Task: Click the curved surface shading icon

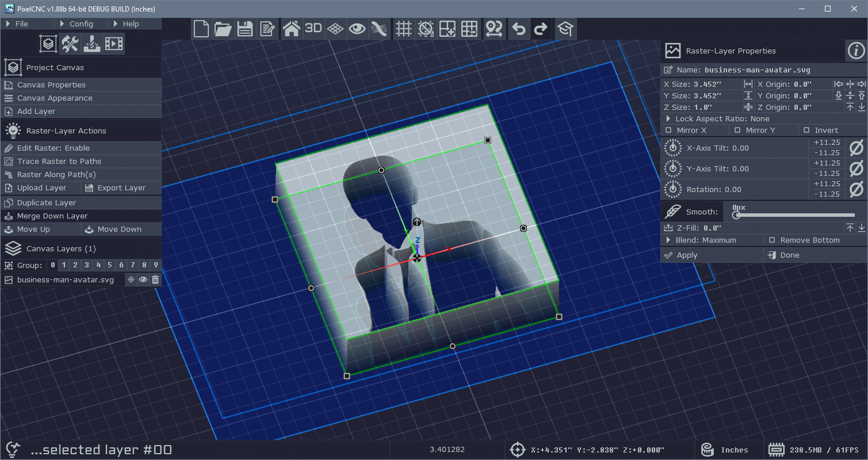Action: [x=379, y=29]
